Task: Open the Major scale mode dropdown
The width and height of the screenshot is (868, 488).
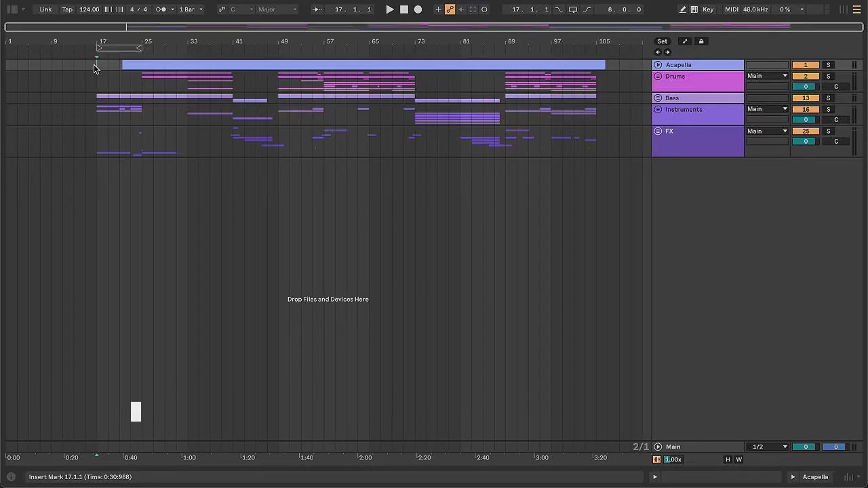Action: coord(277,9)
